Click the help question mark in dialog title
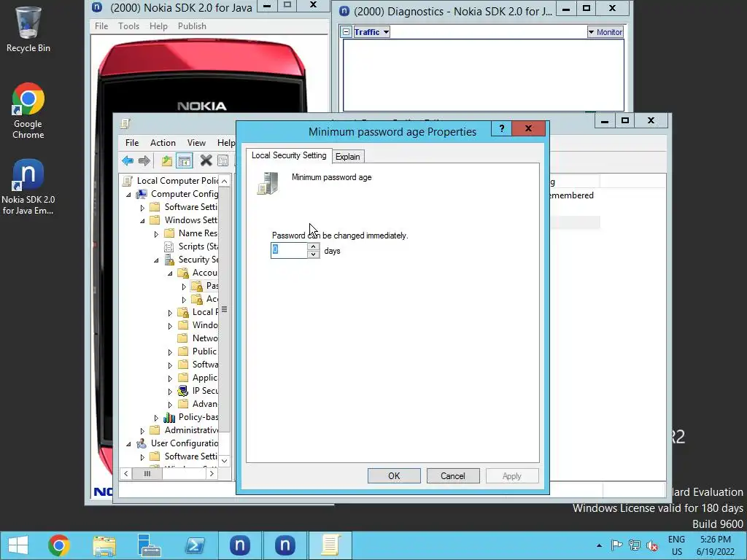Image resolution: width=747 pixels, height=560 pixels. [502, 128]
